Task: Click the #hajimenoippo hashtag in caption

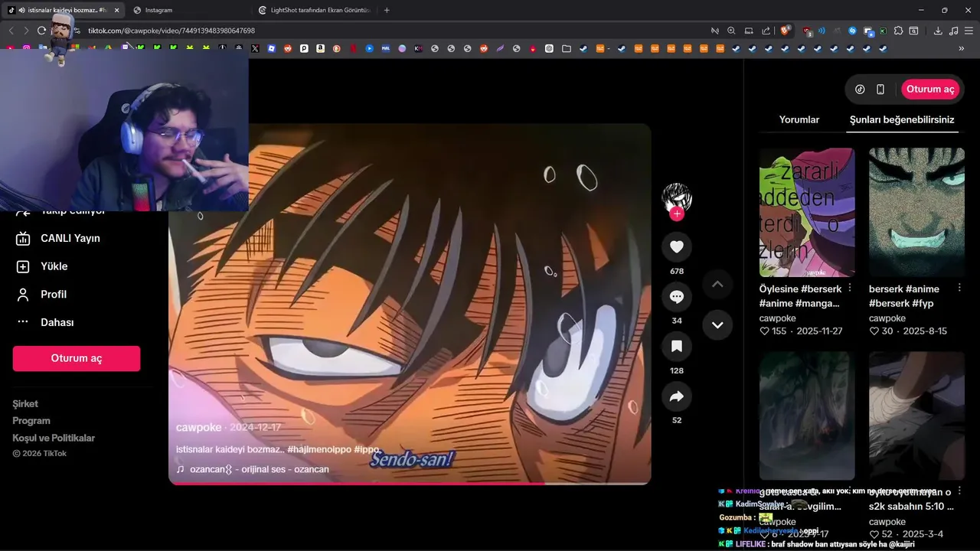Action: pos(319,449)
